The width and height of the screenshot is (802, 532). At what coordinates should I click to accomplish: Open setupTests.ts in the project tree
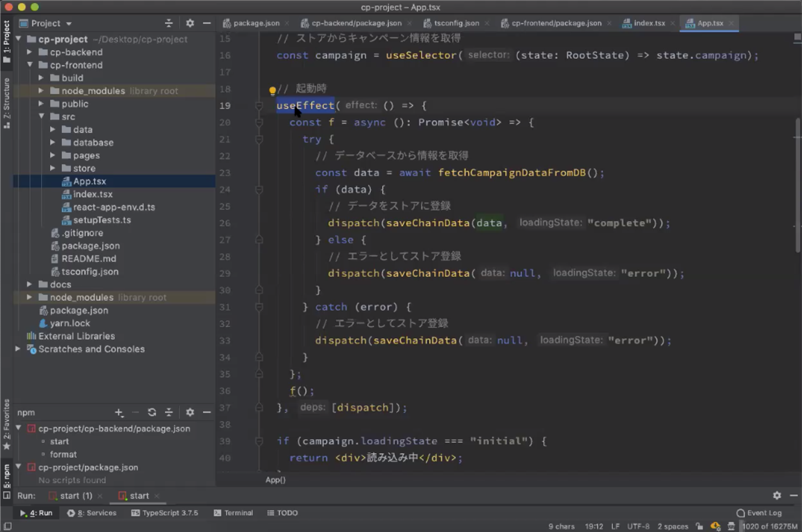102,220
